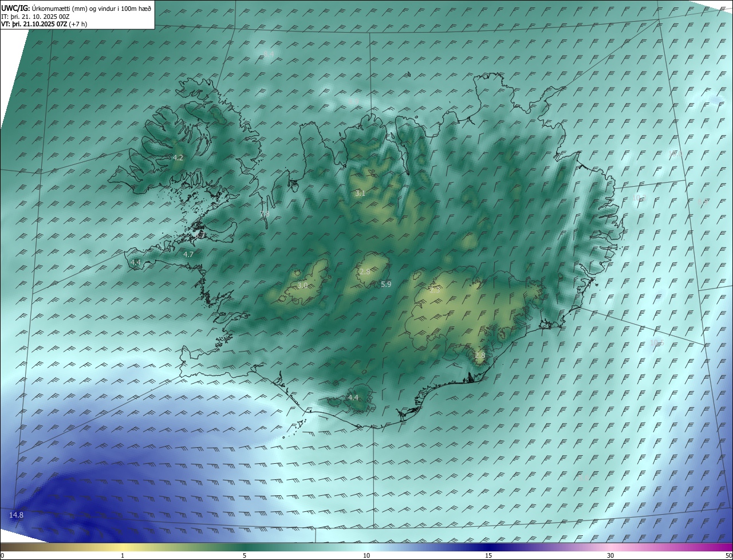Click the 5.9 value label
The image size is (733, 560).
pyautogui.click(x=386, y=285)
